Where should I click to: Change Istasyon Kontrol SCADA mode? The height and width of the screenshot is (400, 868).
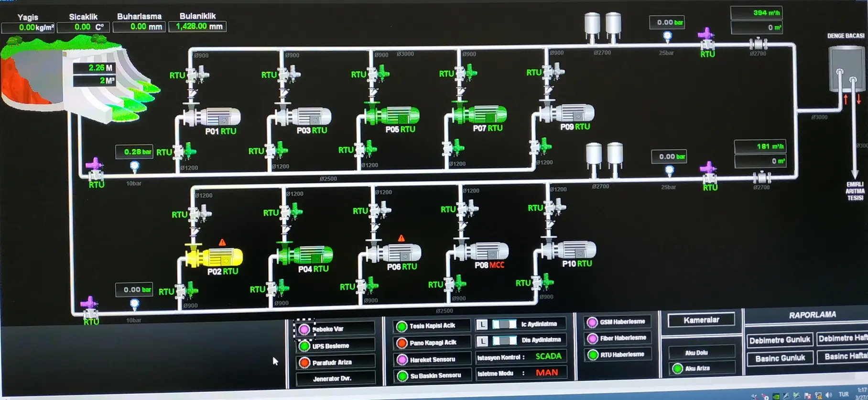click(548, 356)
